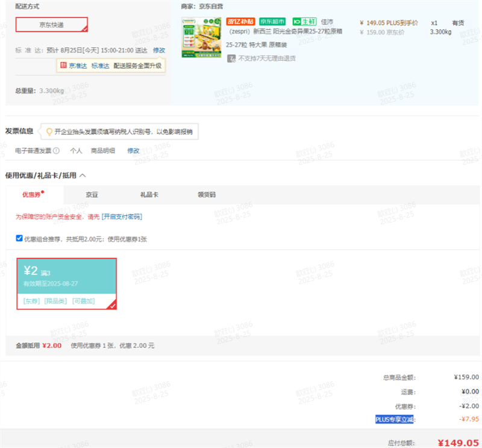Viewport: 482px width, 448px height.
Task: Click 修改 next to delivery time
Action: click(x=159, y=51)
